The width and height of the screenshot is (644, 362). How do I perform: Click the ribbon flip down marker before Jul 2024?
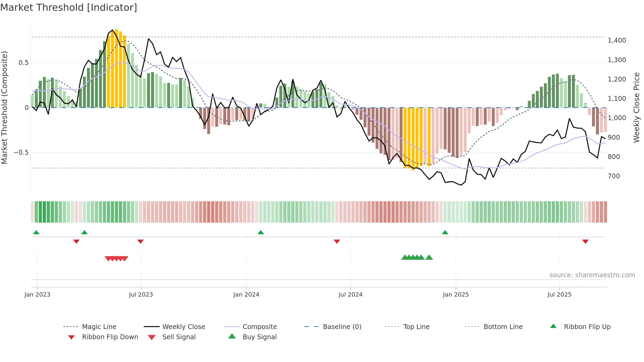point(337,242)
